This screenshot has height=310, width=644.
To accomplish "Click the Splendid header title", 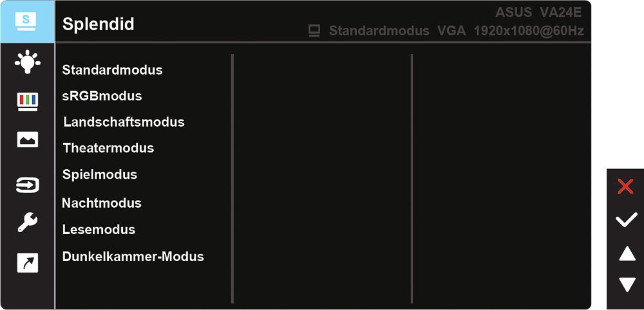I will click(x=98, y=24).
